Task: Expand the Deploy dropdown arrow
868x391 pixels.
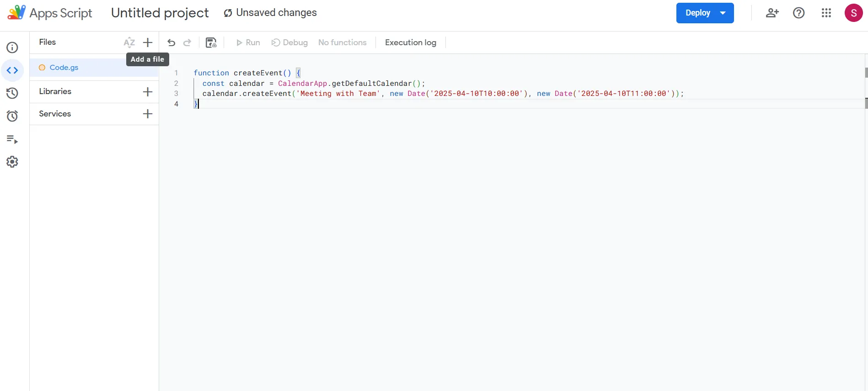Action: click(x=723, y=13)
